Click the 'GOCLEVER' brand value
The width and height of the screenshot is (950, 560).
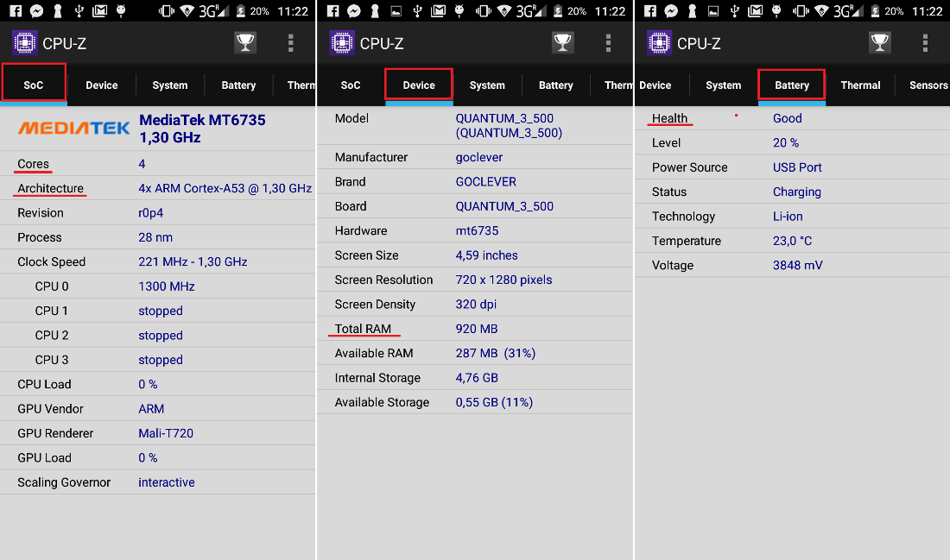click(x=486, y=181)
